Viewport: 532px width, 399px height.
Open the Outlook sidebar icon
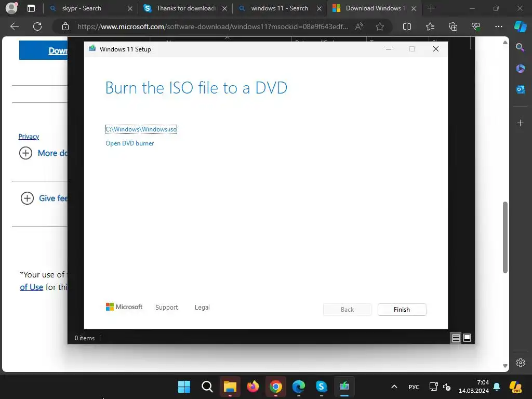pyautogui.click(x=520, y=89)
